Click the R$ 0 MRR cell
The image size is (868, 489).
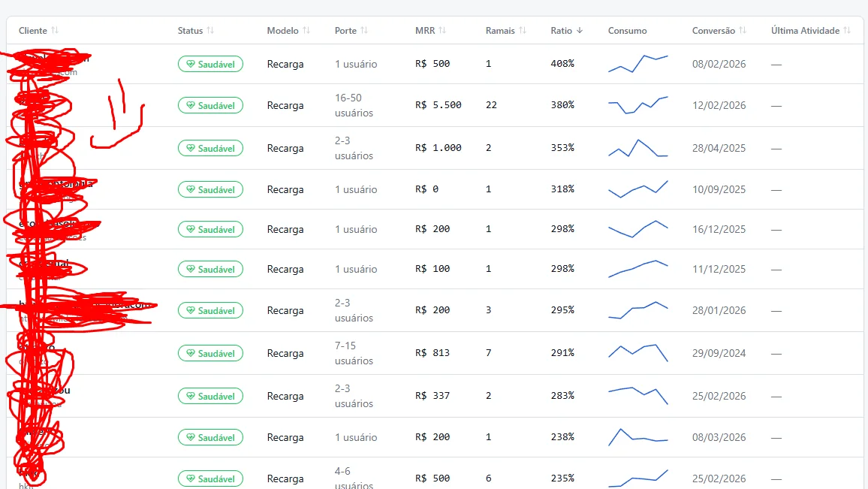426,189
